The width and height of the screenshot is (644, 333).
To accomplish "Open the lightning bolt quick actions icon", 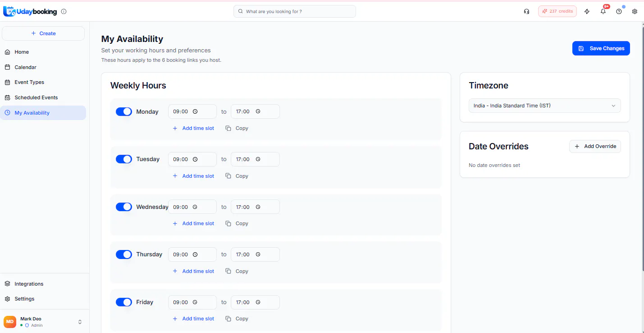I will pos(587,11).
